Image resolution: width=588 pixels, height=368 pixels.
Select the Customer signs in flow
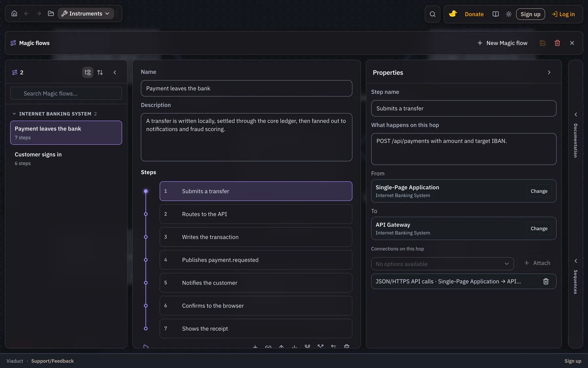click(66, 158)
